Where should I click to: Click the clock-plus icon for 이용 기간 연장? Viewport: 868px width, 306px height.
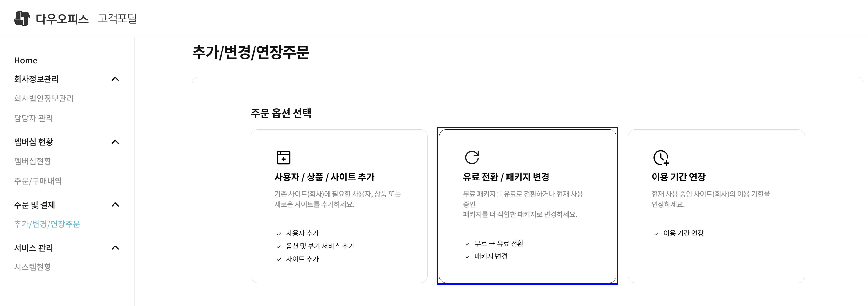click(661, 158)
